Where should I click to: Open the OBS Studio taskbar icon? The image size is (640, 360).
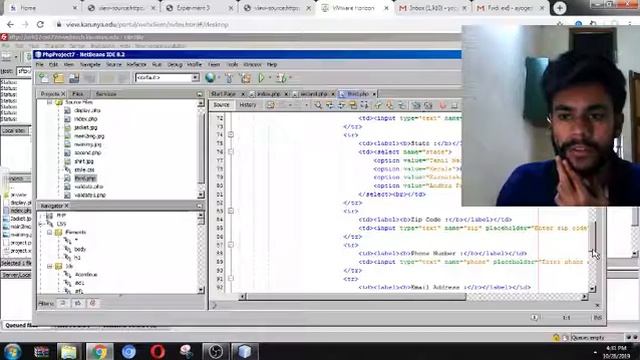(215, 351)
